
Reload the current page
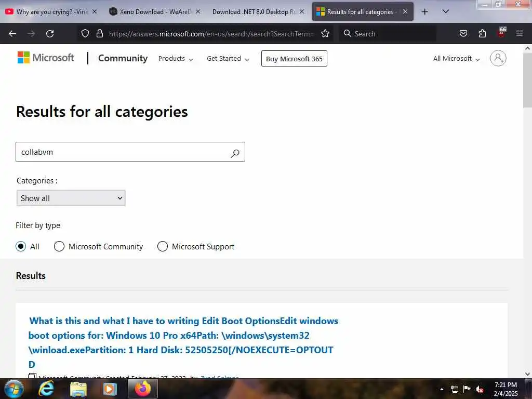[x=50, y=34]
